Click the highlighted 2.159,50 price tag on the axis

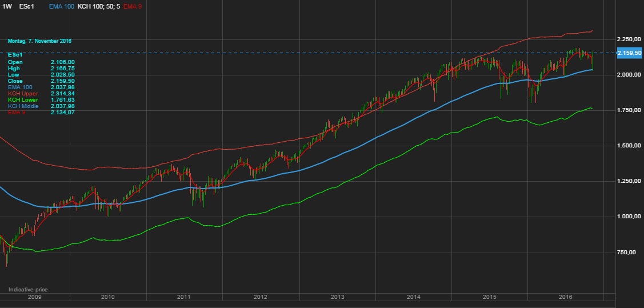coord(630,53)
